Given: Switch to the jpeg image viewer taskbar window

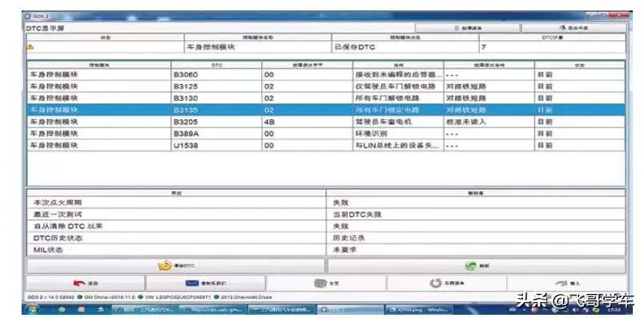Looking at the screenshot, I should click(418, 309).
